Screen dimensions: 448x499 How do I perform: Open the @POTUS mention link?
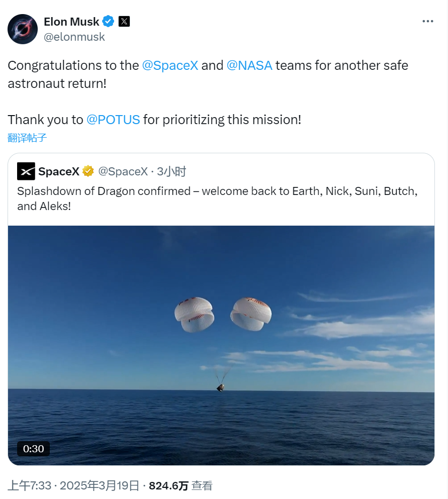click(x=113, y=120)
